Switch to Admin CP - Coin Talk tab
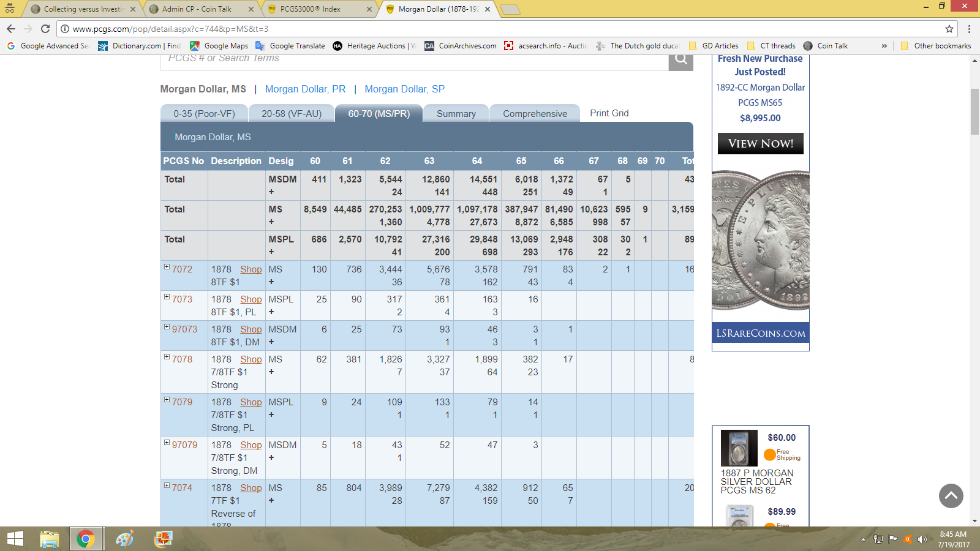Image resolution: width=980 pixels, height=551 pixels. 202,9
